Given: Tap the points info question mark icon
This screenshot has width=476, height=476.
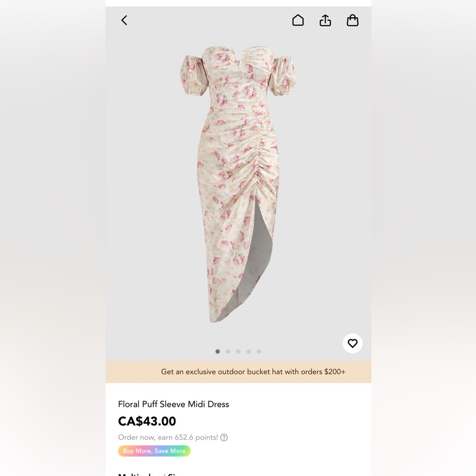Looking at the screenshot, I should click(x=224, y=437).
